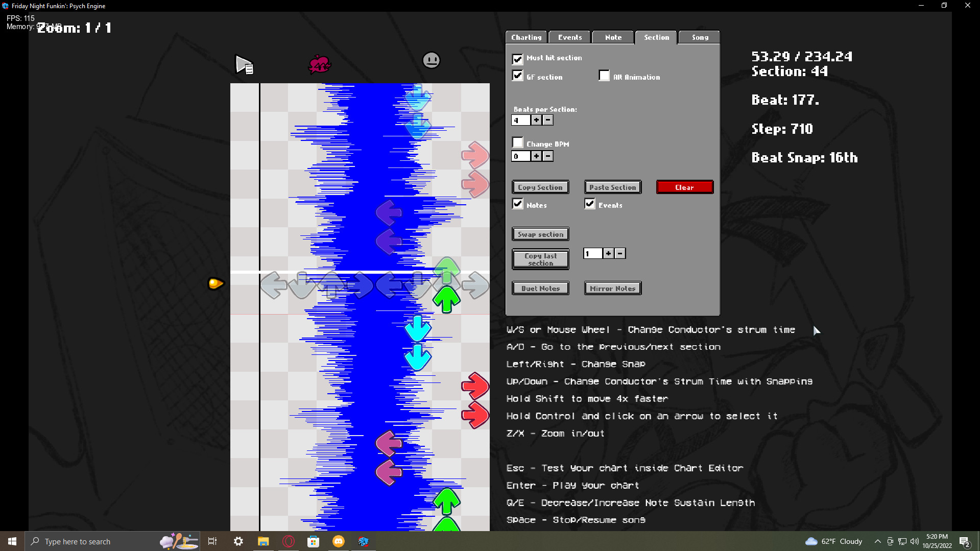Decrease Beats per Section with minus

pos(548,120)
